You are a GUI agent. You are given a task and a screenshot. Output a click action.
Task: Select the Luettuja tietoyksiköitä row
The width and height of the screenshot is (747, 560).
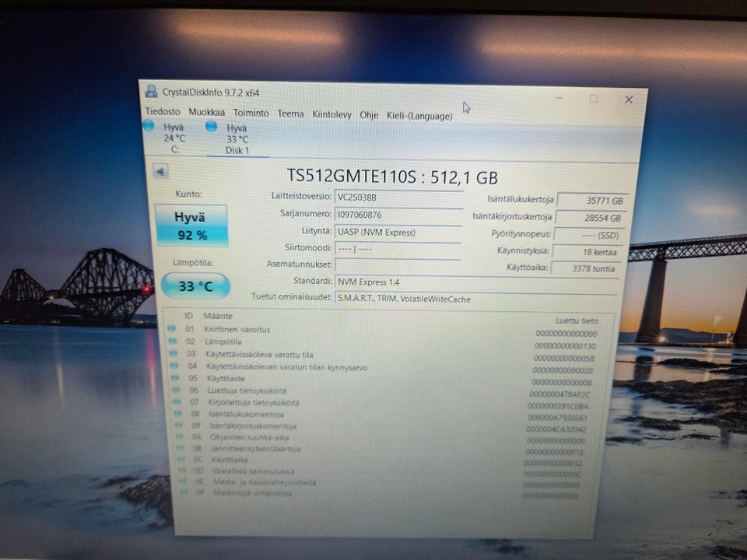tap(383, 392)
